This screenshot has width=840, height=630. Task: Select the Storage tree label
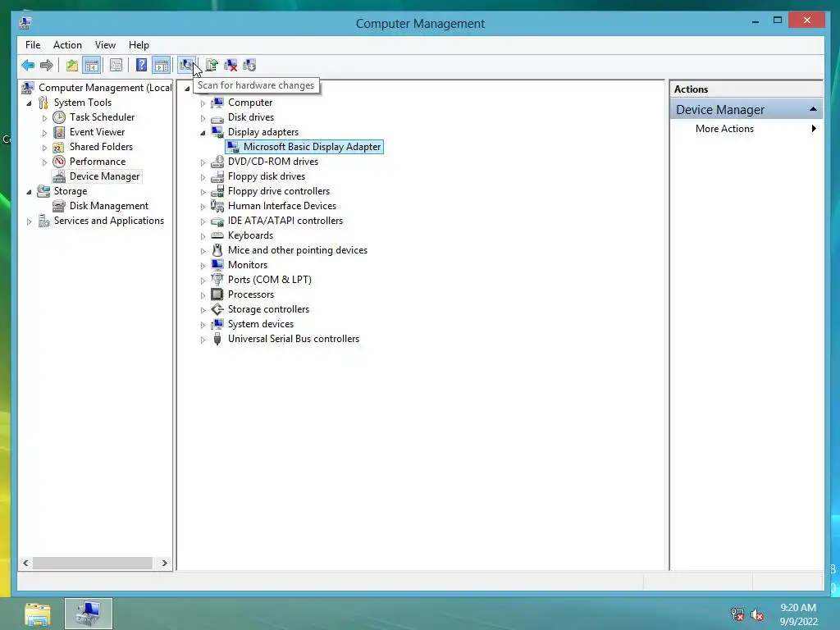pos(71,191)
